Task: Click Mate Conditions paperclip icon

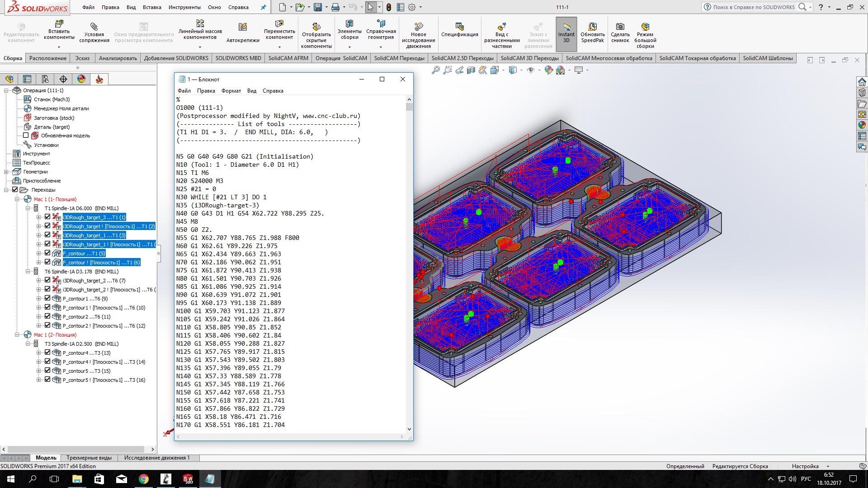Action: pyautogui.click(x=94, y=27)
